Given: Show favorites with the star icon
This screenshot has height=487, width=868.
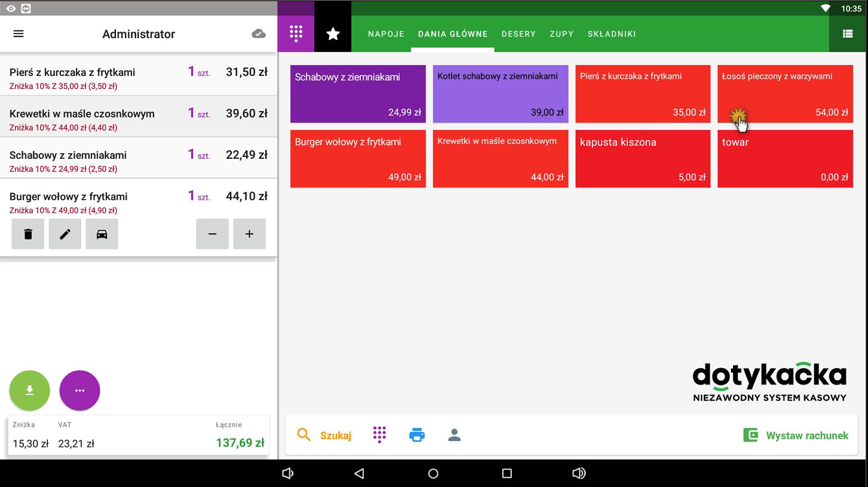Looking at the screenshot, I should point(333,34).
